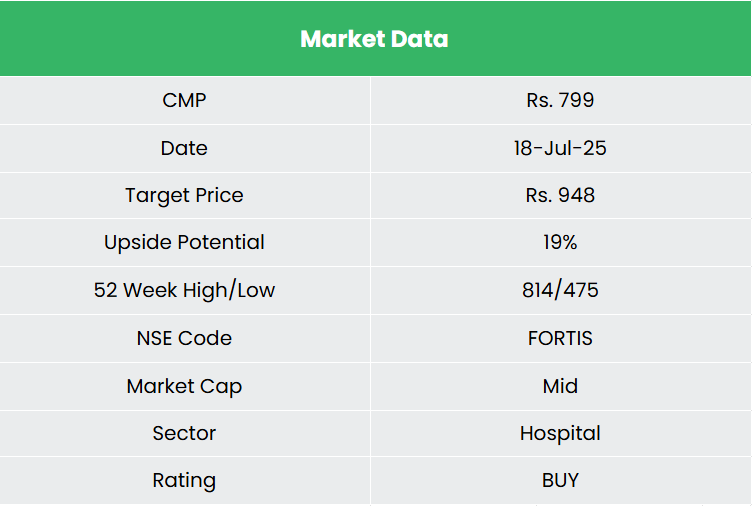Click the BUY rating value

(x=560, y=480)
